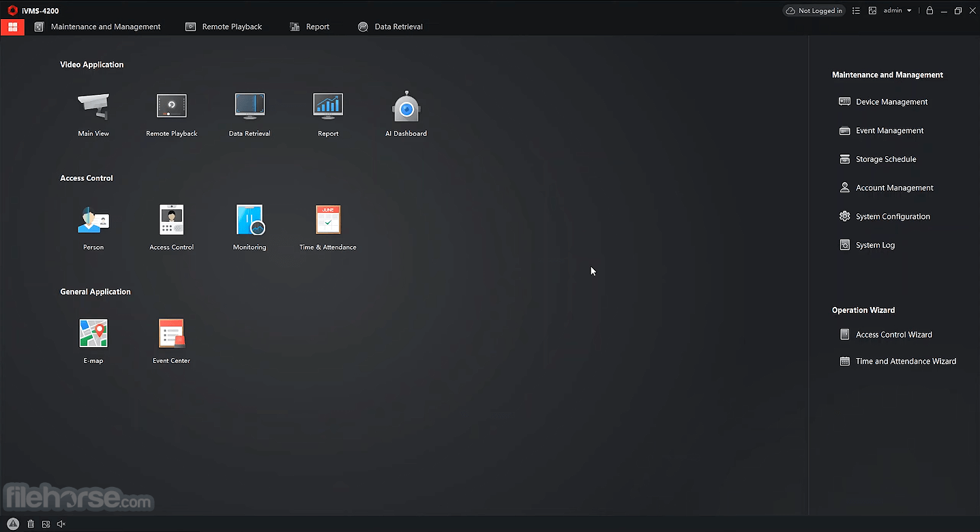
Task: Click the Not Logged in cloud button
Action: click(x=814, y=10)
